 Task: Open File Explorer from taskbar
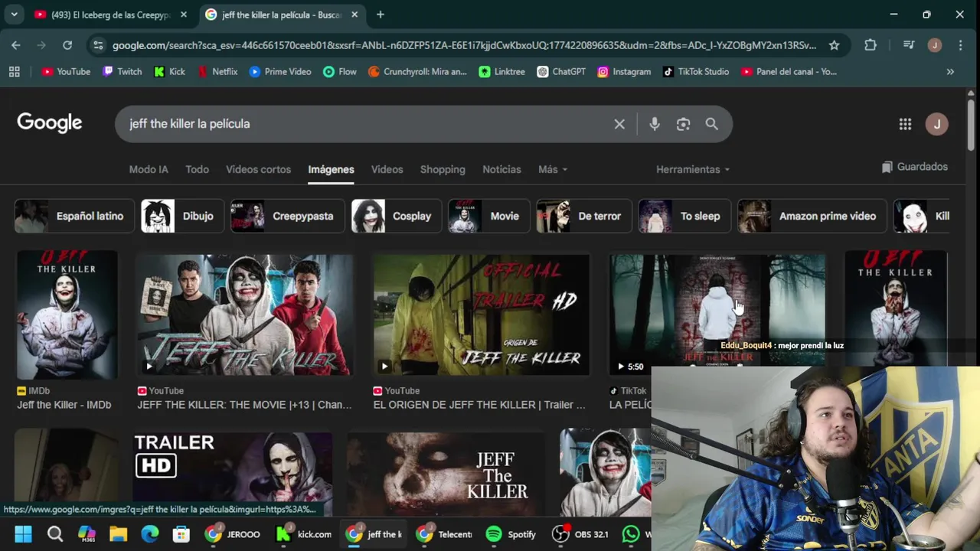118,534
